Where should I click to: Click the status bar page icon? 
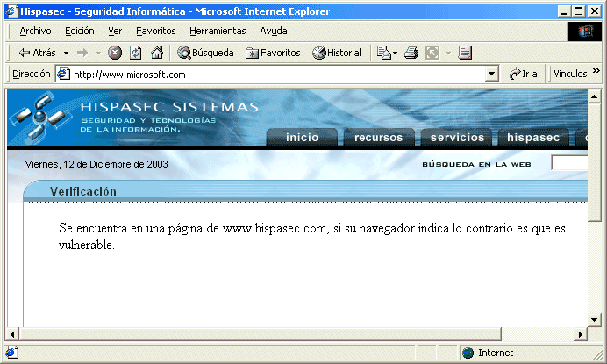point(11,353)
